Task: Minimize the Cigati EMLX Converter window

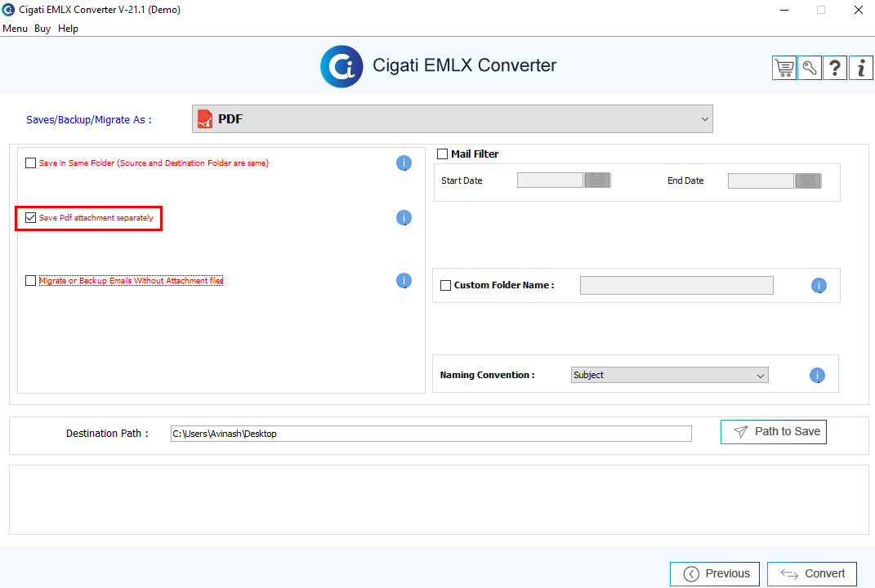Action: (784, 10)
